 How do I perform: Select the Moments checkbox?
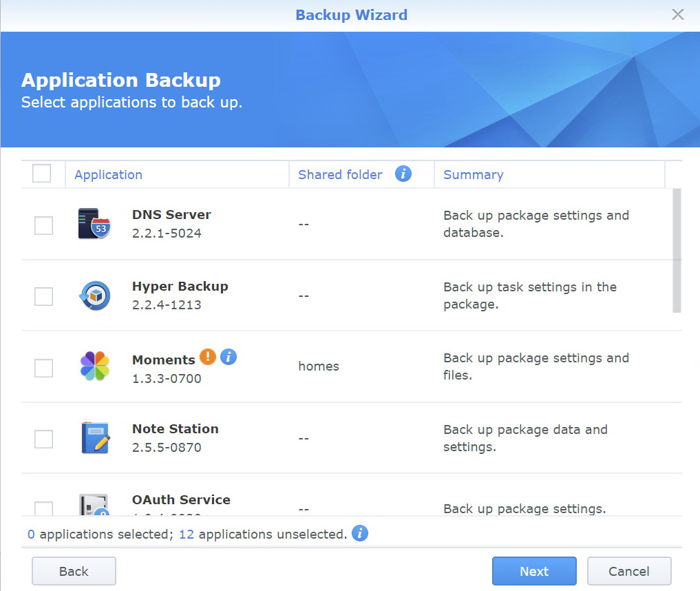coord(44,368)
